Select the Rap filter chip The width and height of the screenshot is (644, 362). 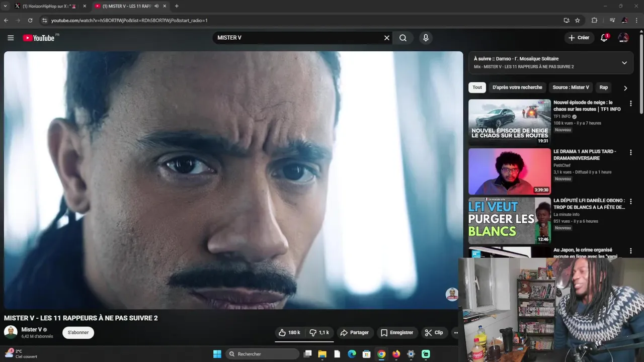(x=604, y=87)
